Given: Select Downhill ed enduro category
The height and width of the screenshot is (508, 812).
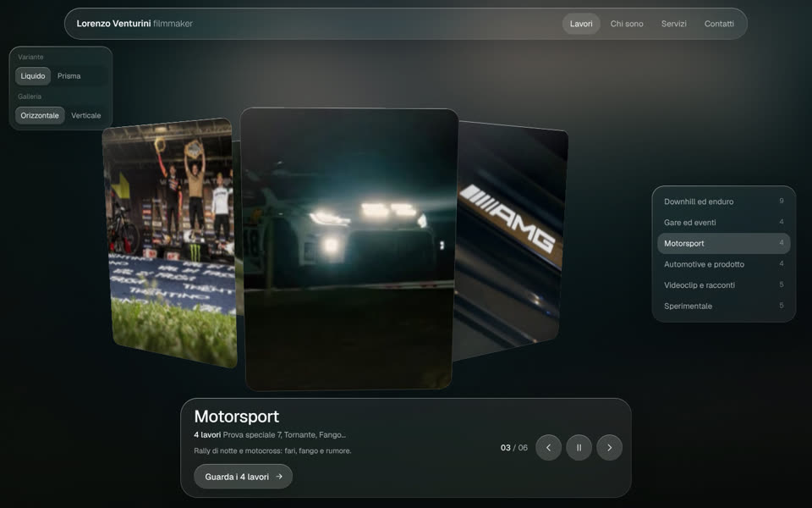Looking at the screenshot, I should 723,202.
